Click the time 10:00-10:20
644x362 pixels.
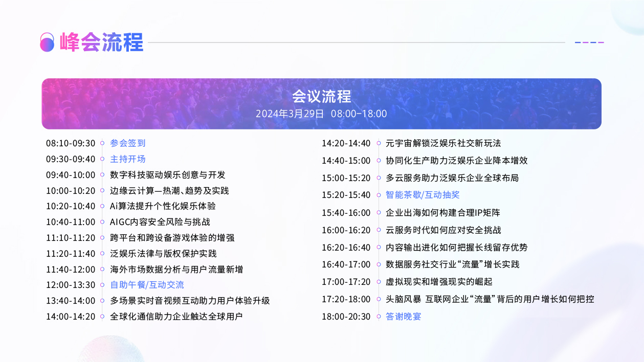pos(71,191)
